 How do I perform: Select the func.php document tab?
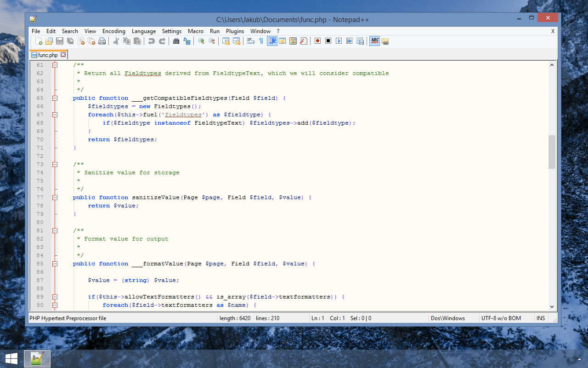click(48, 55)
